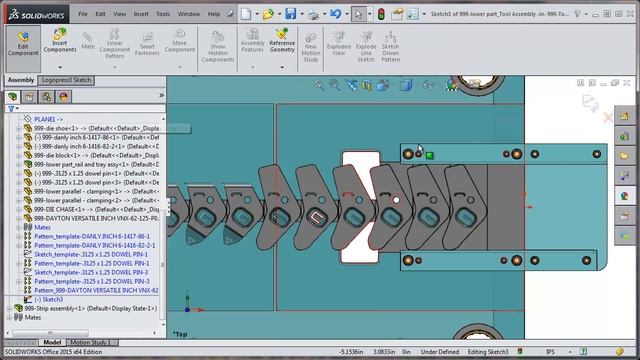Image resolution: width=640 pixels, height=360 pixels.
Task: Open Assembly Features
Action: 252,41
